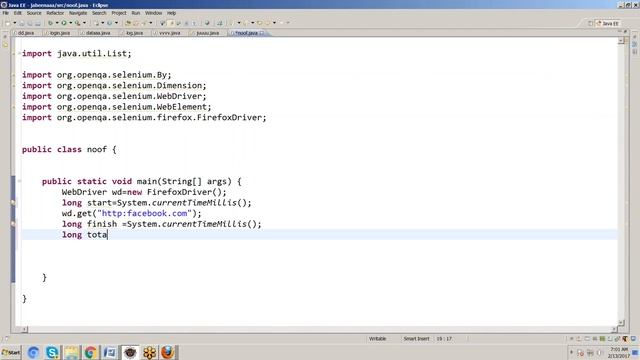Click the Print toolbar icon
This screenshot has height=360, width=640.
click(38, 23)
